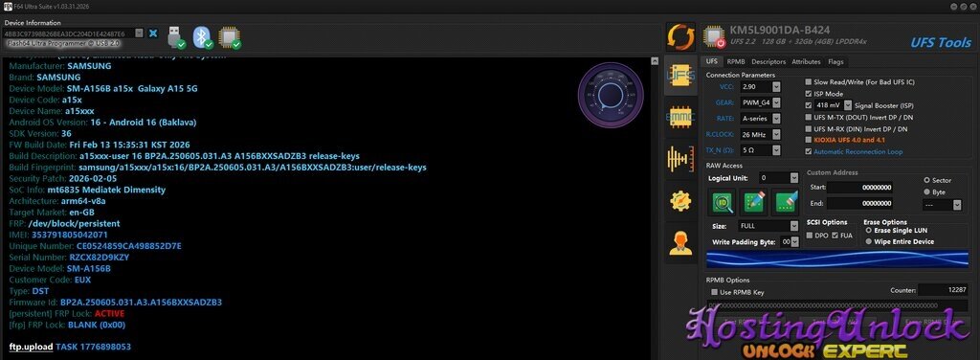Viewport: 980px width, 360px height.
Task: Click the log scrollbar up arrow
Action: pos(655,61)
